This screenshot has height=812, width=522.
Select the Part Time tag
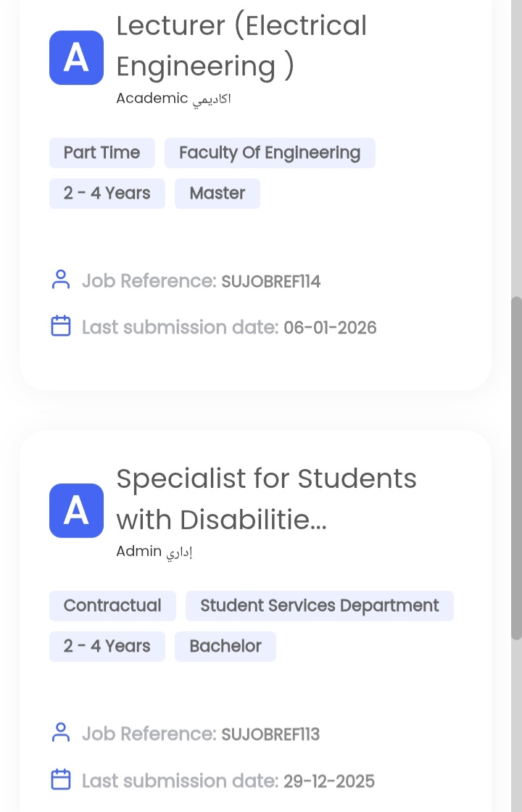click(x=101, y=153)
